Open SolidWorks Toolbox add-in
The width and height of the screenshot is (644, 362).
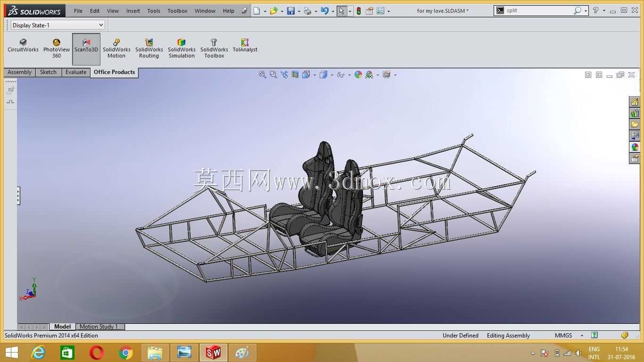[x=214, y=49]
